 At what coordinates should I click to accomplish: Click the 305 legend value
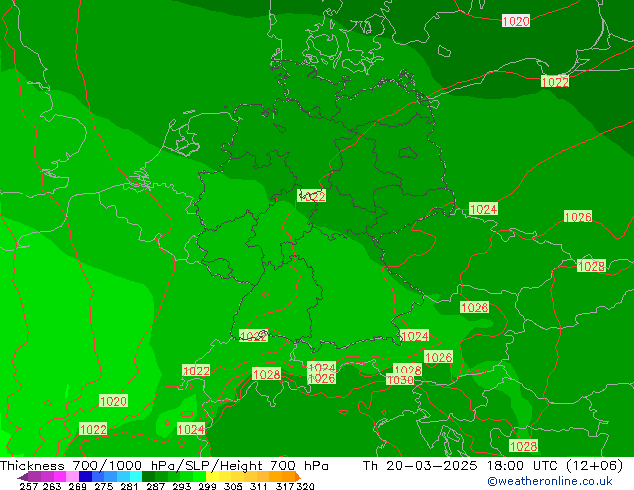233,486
